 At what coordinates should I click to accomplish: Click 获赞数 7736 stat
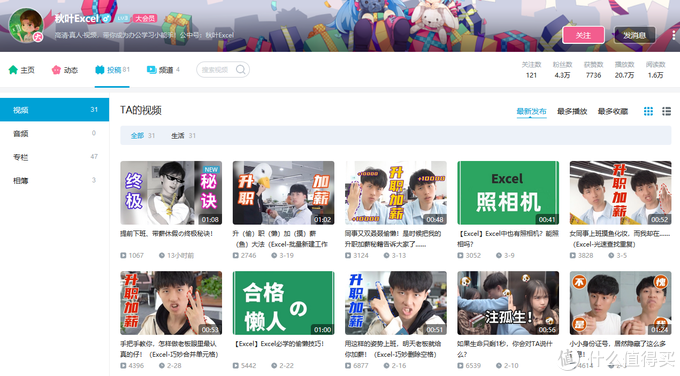tap(593, 70)
